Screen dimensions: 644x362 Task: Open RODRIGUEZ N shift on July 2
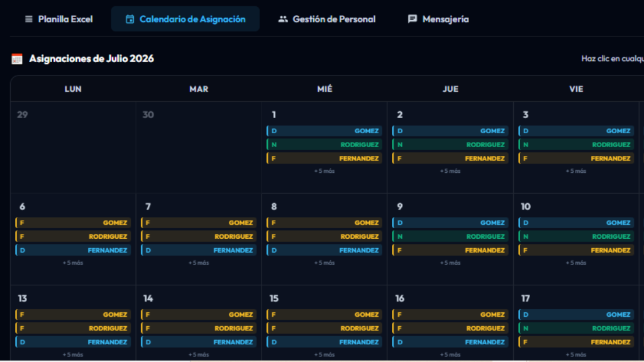coord(450,145)
